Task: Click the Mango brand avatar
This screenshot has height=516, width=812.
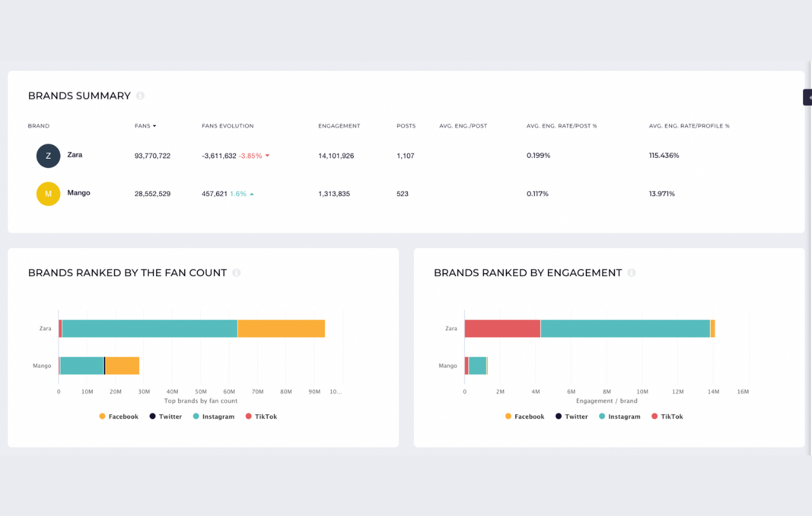Action: click(48, 193)
